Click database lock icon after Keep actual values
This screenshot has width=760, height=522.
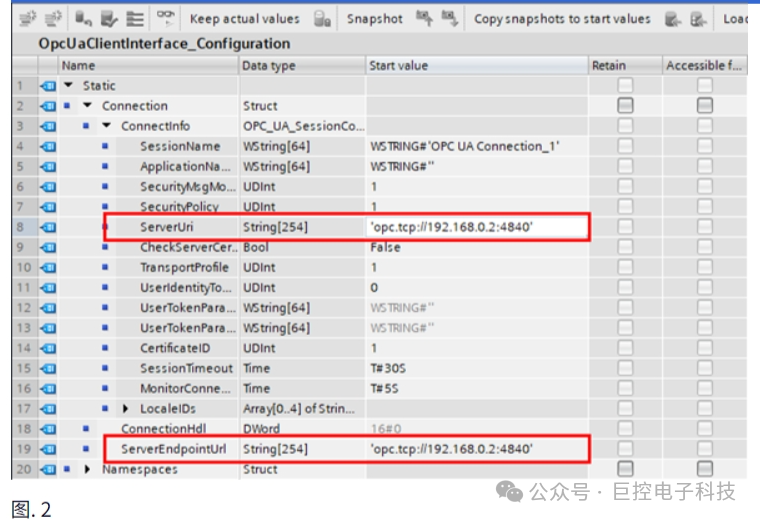[322, 19]
